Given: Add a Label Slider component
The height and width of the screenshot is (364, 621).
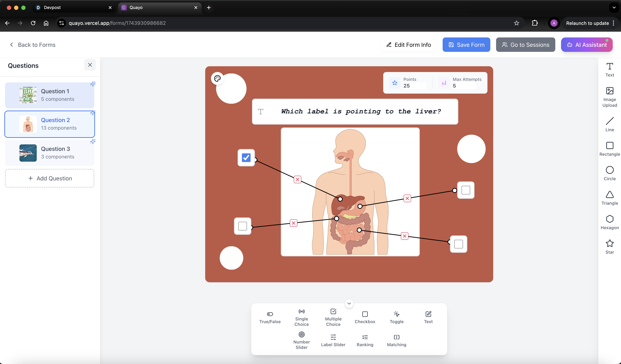Looking at the screenshot, I should (x=333, y=340).
